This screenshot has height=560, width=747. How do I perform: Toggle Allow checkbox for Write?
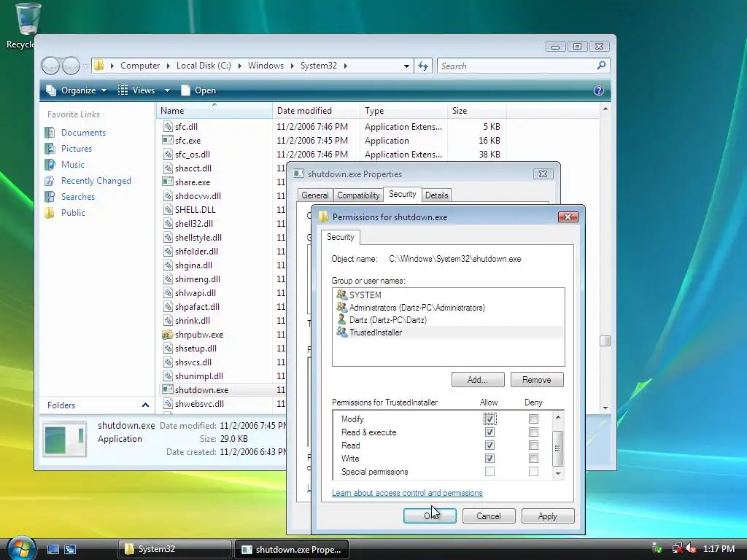489,459
